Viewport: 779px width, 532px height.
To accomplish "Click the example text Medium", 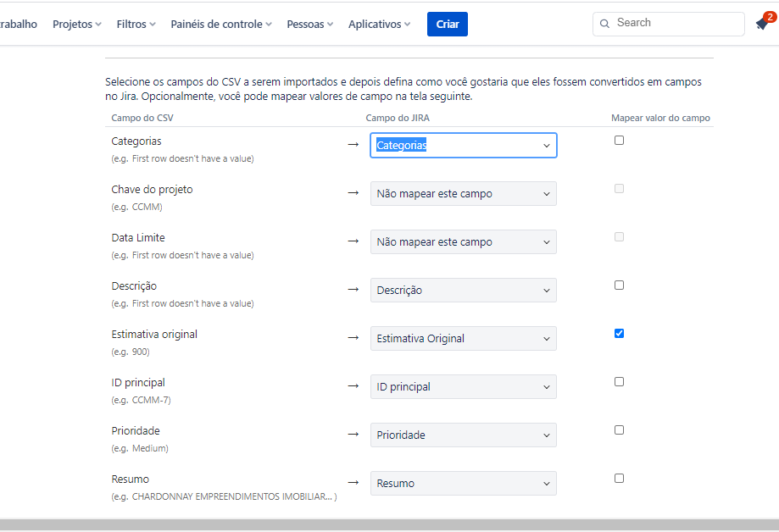I will [x=148, y=448].
